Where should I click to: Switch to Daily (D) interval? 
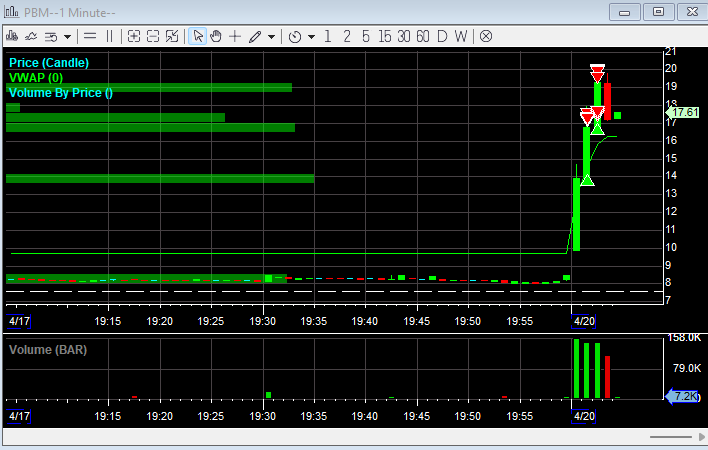tap(442, 36)
